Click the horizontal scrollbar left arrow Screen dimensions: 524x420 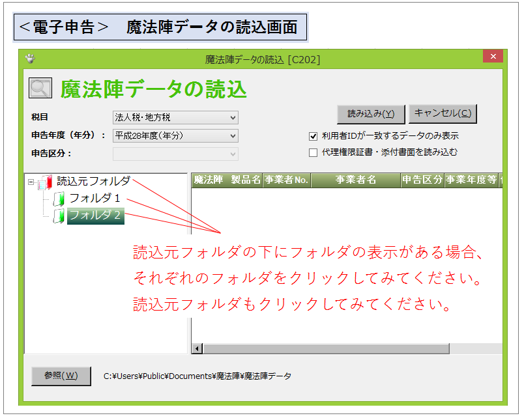point(197,349)
